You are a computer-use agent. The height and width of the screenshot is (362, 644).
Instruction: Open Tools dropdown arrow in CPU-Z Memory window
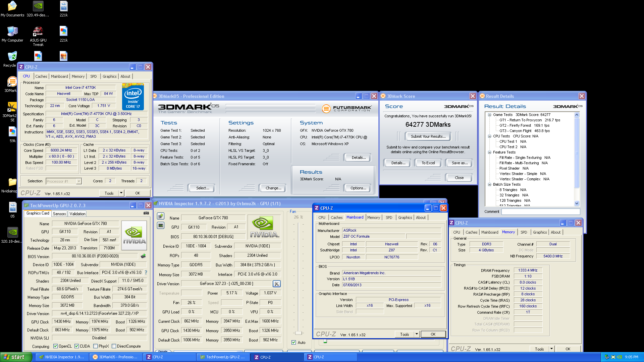click(x=551, y=349)
